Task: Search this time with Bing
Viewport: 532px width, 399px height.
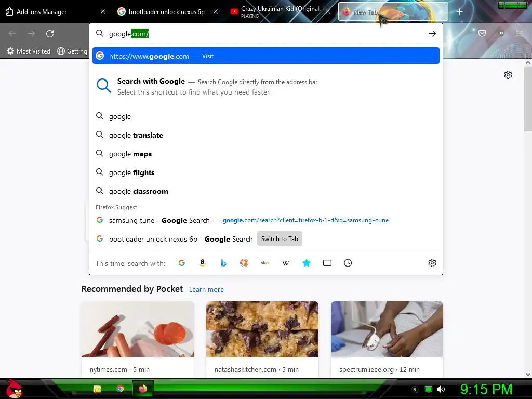Action: click(223, 263)
